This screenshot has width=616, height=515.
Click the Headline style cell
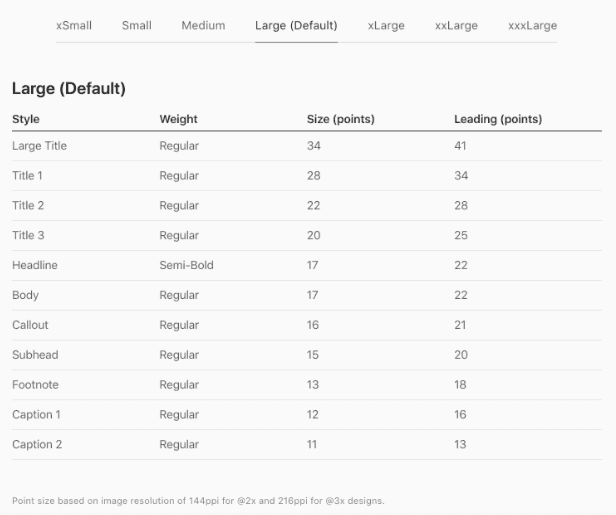click(35, 265)
